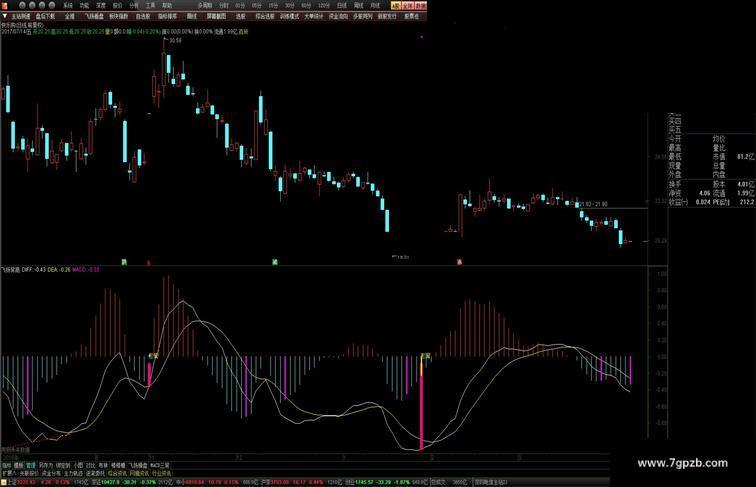
Task: Click the 创业 index value 1745.57
Action: click(x=365, y=482)
